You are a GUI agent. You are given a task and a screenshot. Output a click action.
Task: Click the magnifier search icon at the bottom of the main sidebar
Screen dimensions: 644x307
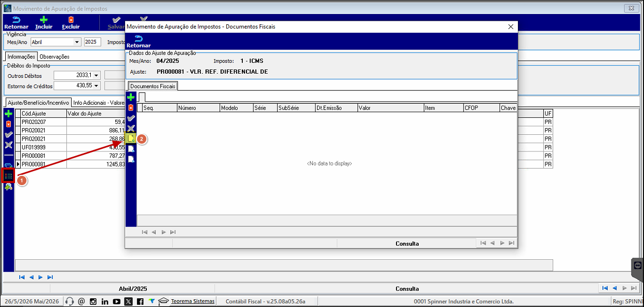click(x=8, y=187)
